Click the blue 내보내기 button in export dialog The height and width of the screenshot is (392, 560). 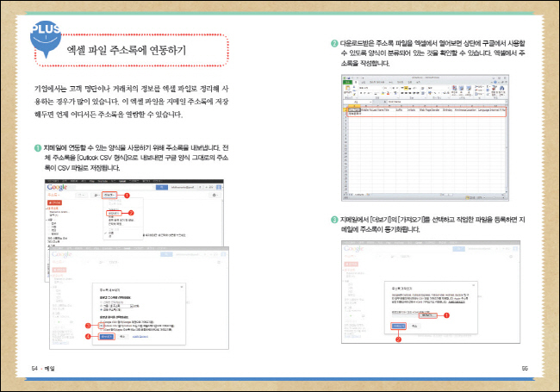[x=104, y=337]
